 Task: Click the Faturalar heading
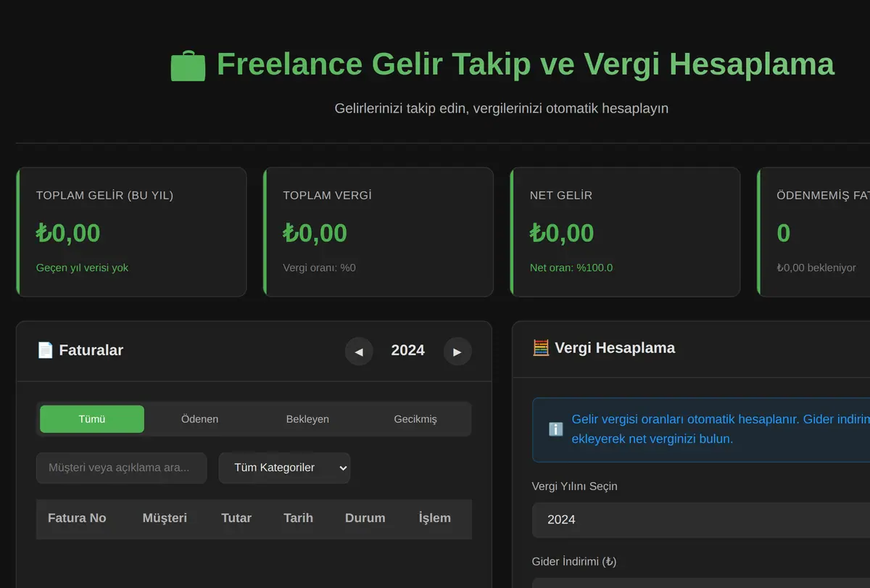pos(91,350)
